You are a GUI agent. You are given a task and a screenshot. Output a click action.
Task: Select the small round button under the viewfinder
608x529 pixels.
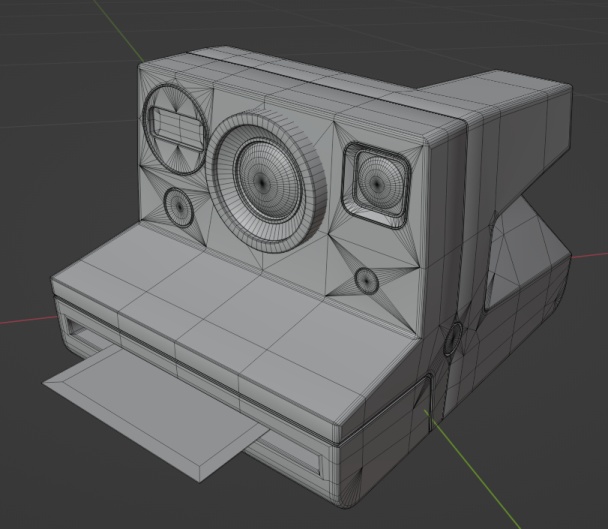pyautogui.click(x=366, y=281)
